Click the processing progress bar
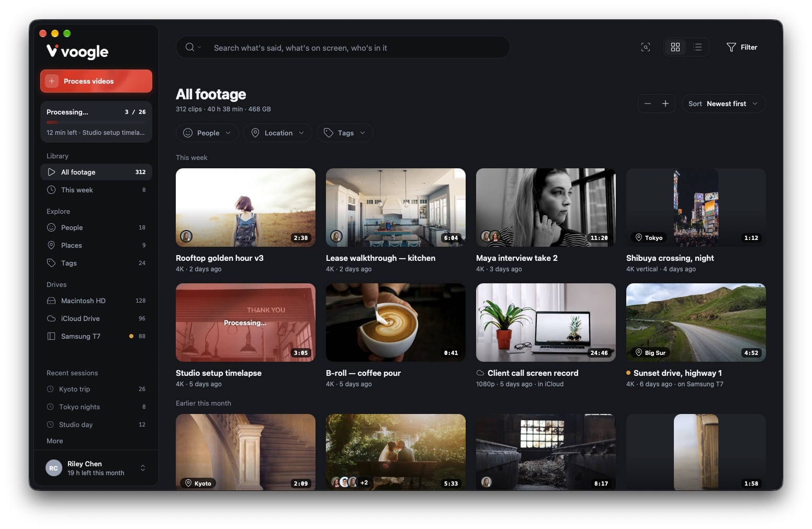This screenshot has height=529, width=812. coord(96,122)
